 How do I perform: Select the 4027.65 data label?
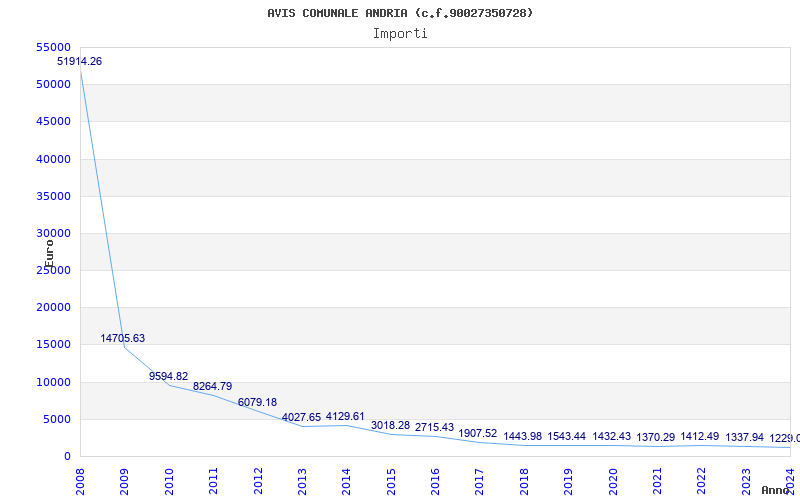point(302,417)
